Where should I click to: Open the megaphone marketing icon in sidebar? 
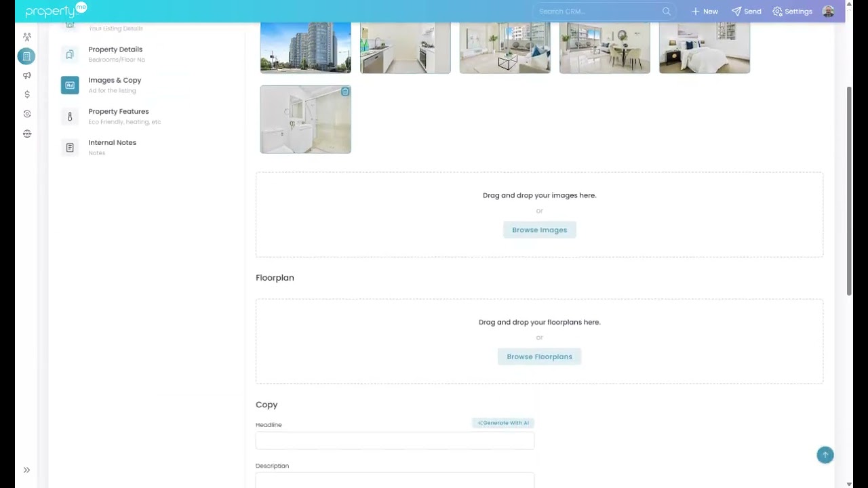pyautogui.click(x=27, y=75)
